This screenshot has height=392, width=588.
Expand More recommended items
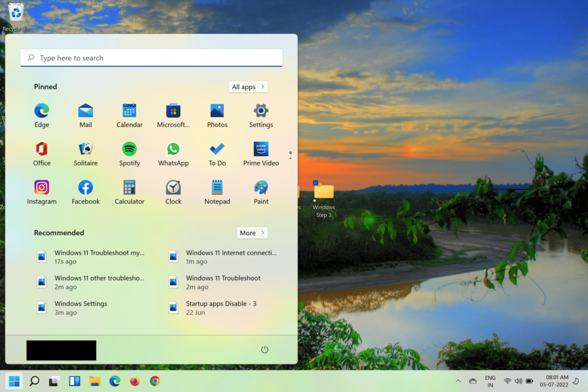point(252,233)
